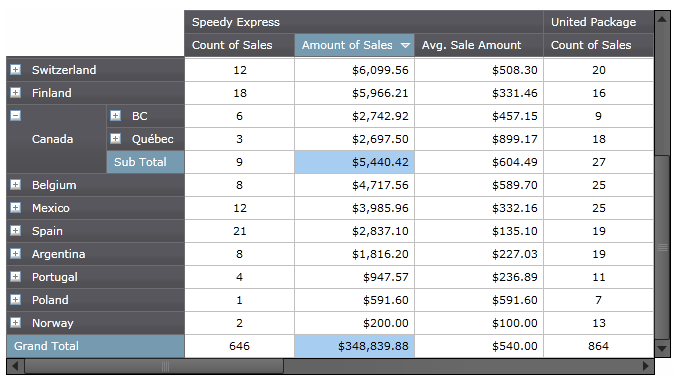Select the $348,839.88 grand total cell
Screen dimensions: 675x380
click(354, 346)
